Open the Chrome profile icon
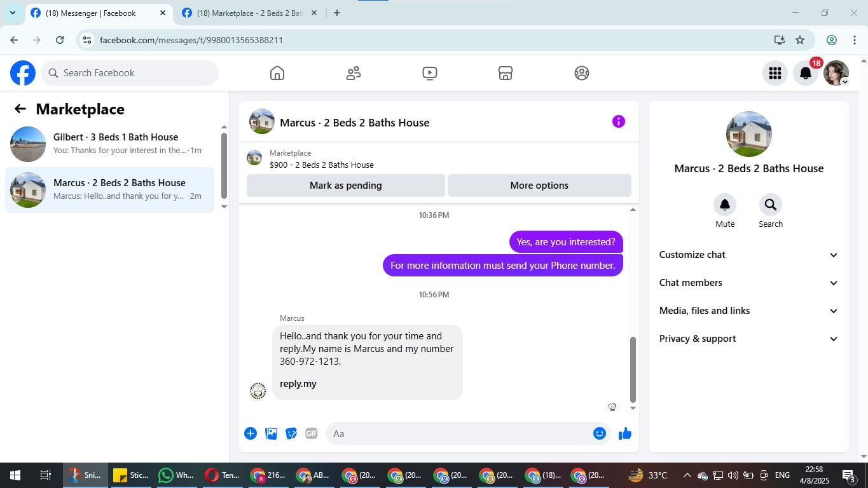This screenshot has width=868, height=488. 832,40
